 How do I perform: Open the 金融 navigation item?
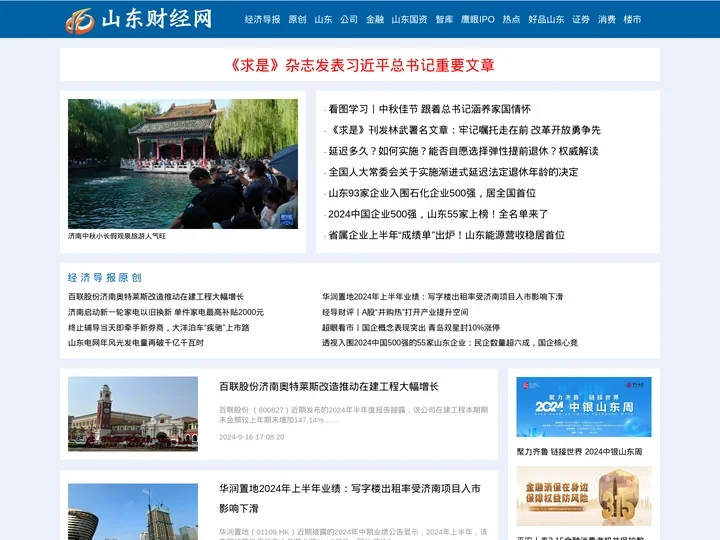click(x=375, y=19)
